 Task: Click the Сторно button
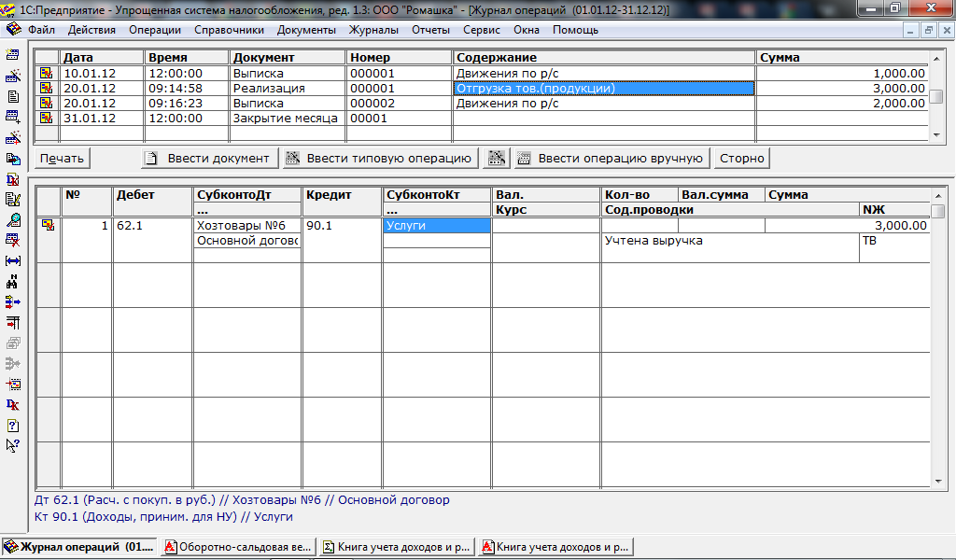click(741, 159)
